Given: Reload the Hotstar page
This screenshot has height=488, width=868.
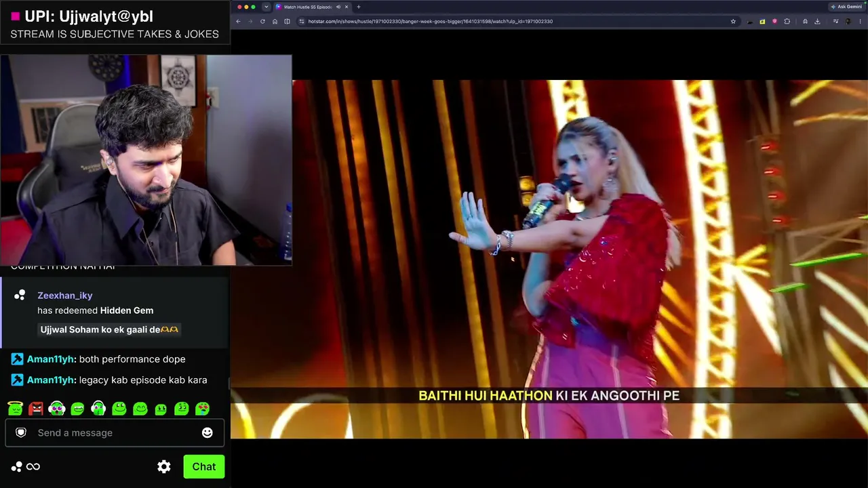Looking at the screenshot, I should (x=262, y=21).
